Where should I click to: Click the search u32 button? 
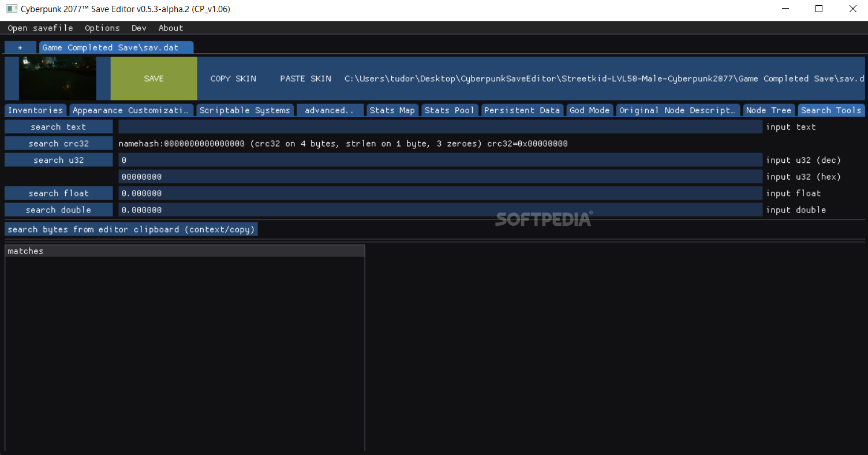[58, 160]
